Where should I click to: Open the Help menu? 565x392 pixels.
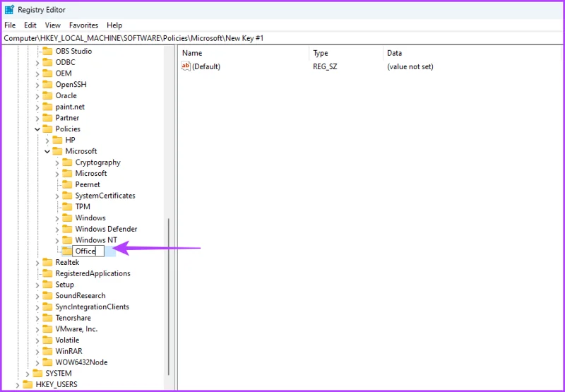click(114, 25)
